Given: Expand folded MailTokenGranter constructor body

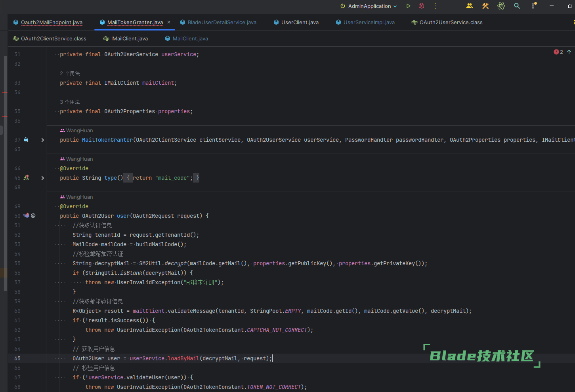Looking at the screenshot, I should (x=42, y=140).
